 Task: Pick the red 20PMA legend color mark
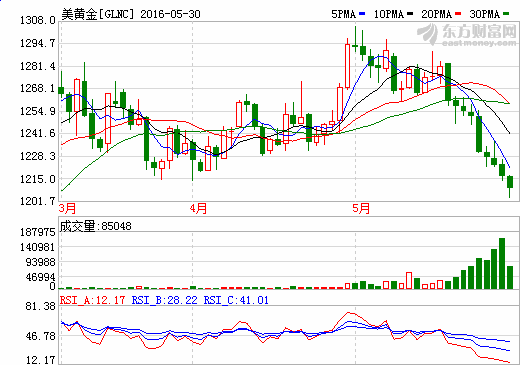click(458, 14)
